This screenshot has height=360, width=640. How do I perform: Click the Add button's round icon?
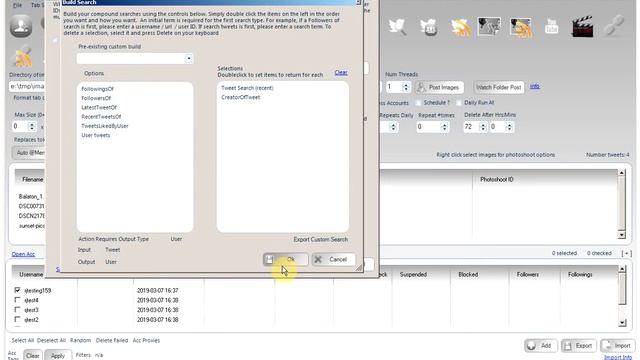tap(531, 346)
